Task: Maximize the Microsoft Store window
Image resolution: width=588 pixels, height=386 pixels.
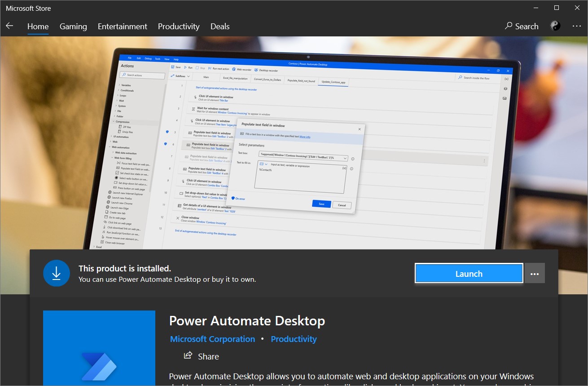Action: [x=557, y=8]
